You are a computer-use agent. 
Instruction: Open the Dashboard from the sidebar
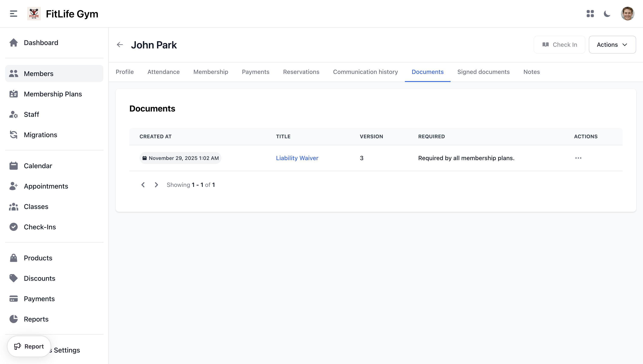click(x=41, y=42)
